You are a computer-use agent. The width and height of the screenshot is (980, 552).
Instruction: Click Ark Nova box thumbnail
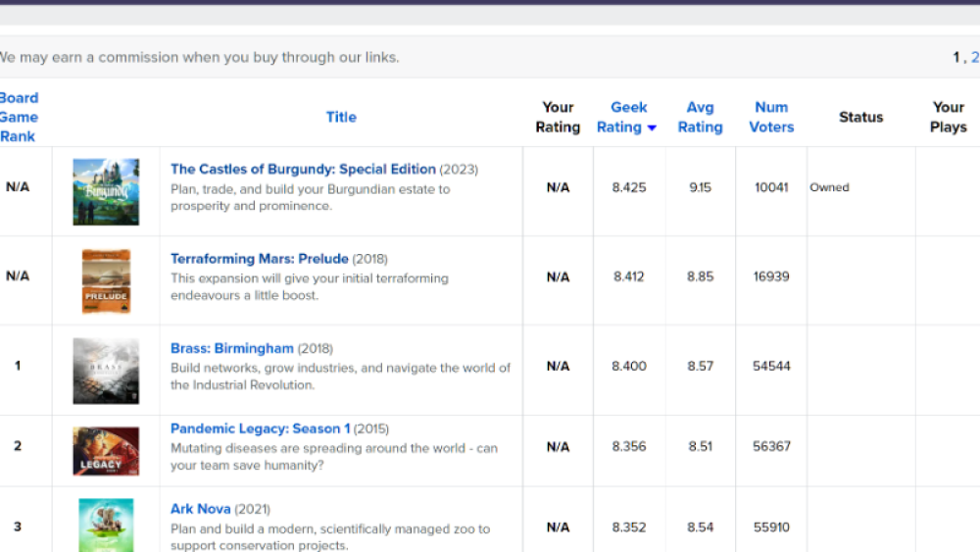[x=106, y=526]
